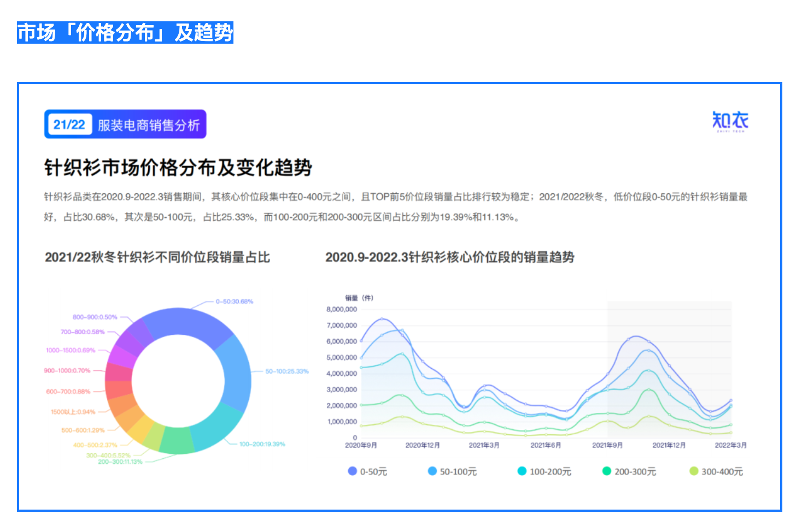Click the highlighted heading 市场「价格分布」及趋势
796x532 pixels.
[125, 33]
